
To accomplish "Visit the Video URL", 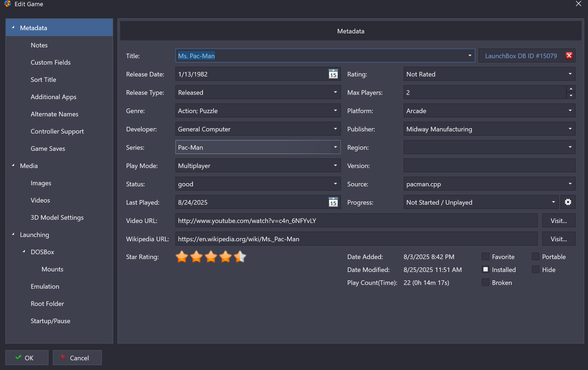I will (559, 221).
